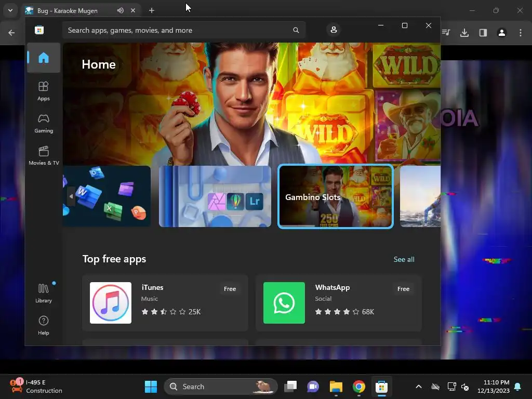Open the Library in the sidebar
This screenshot has height=399, width=532.
(x=44, y=293)
